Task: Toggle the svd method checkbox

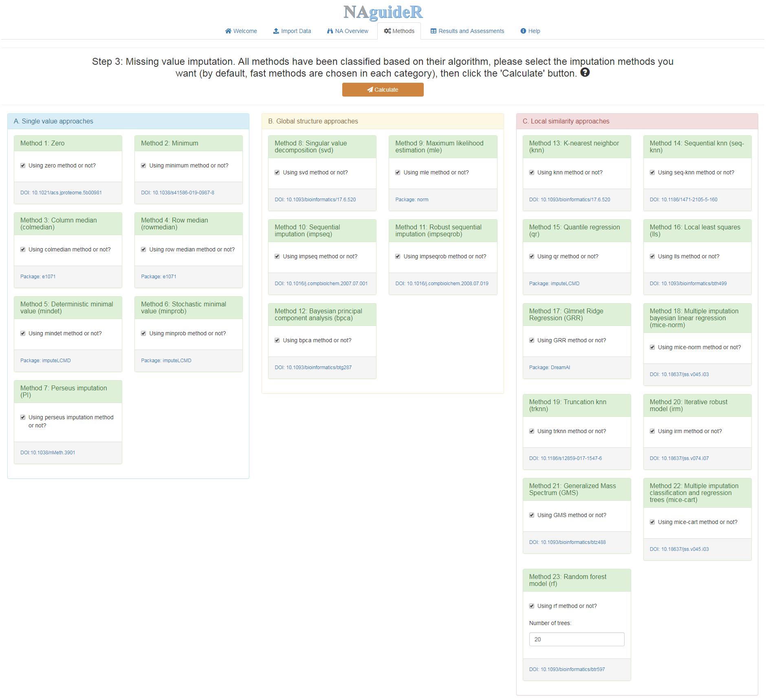Action: (x=277, y=172)
